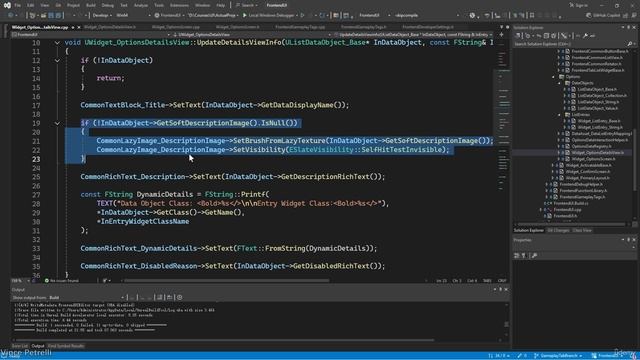The width and height of the screenshot is (640, 360).
Task: Switch to FrontendDeveloperSettings.h editor tab
Action: click(x=428, y=27)
